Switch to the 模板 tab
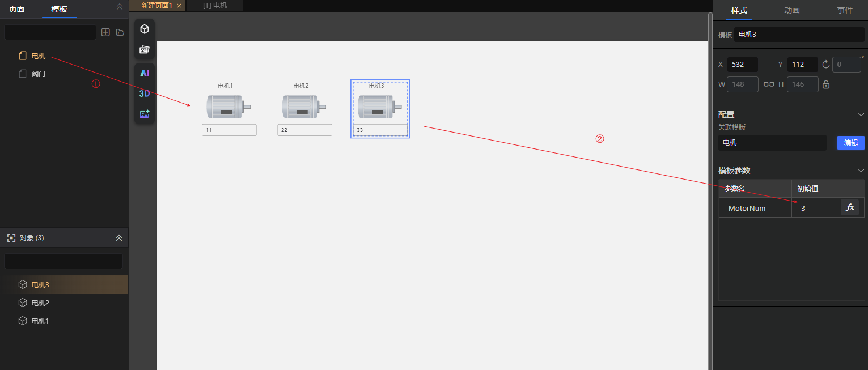This screenshot has width=868, height=370. click(59, 9)
